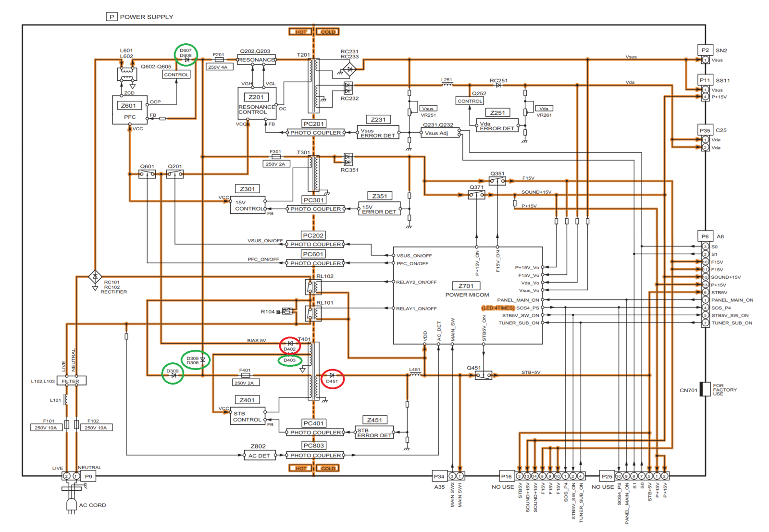
Task: Click the Z201 label box
Action: tap(256, 97)
